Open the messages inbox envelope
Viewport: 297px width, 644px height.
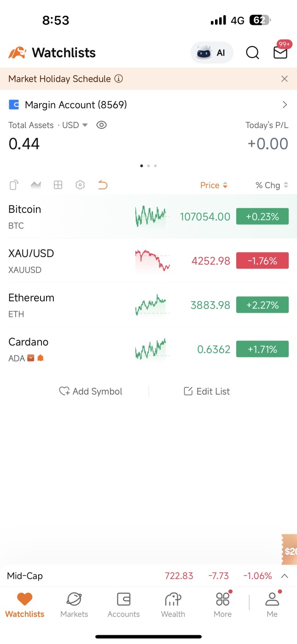point(280,53)
